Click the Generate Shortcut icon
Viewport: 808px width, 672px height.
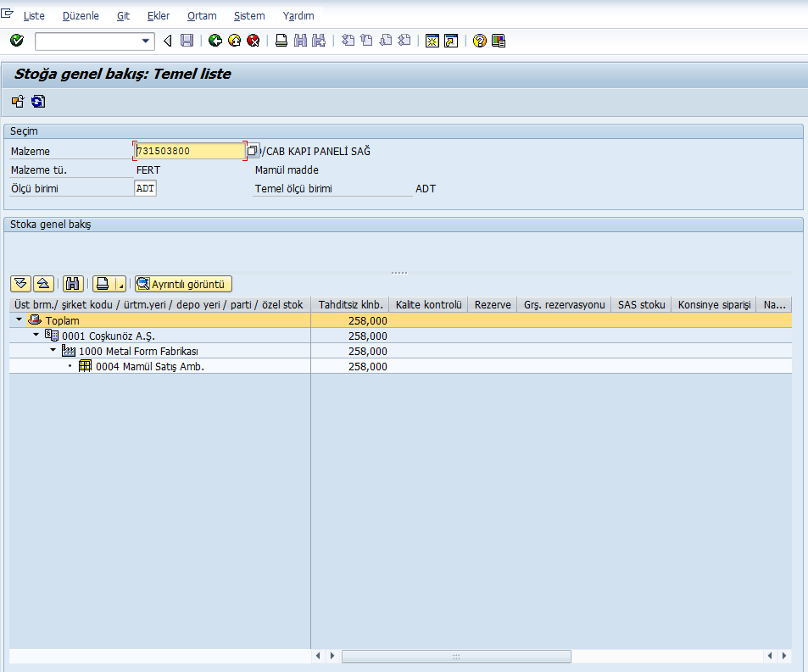coord(451,41)
